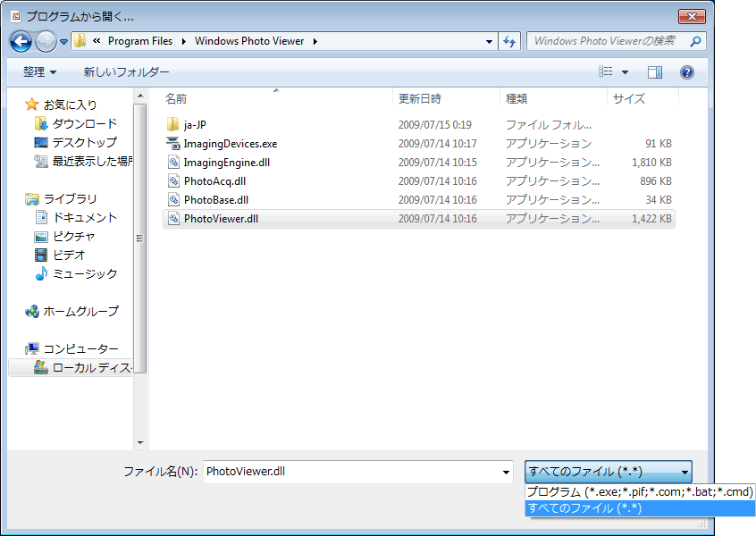Select お気に入り in the navigation pane
This screenshot has width=756, height=536.
[x=71, y=105]
